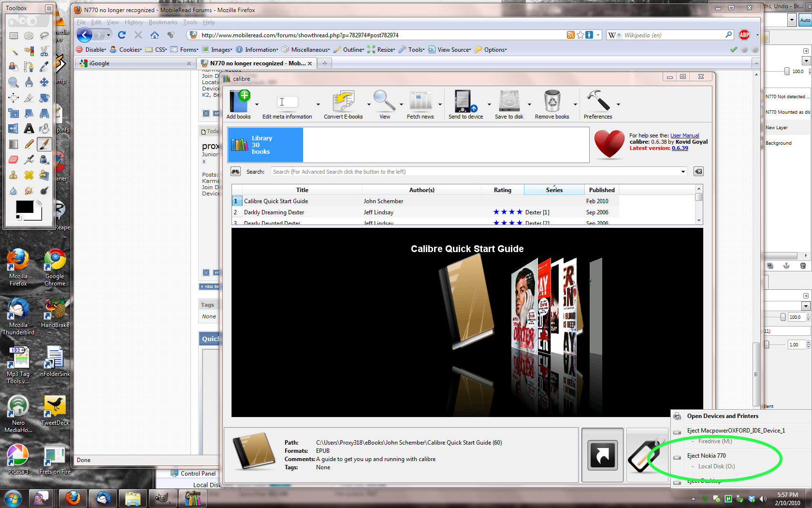Select Eject Nokia 770 menu entry

tap(707, 456)
